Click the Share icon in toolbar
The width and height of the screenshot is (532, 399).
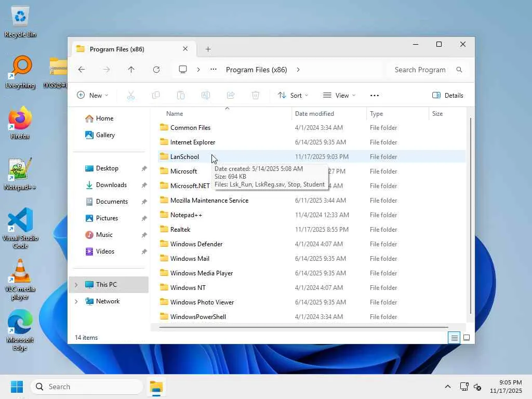[231, 96]
